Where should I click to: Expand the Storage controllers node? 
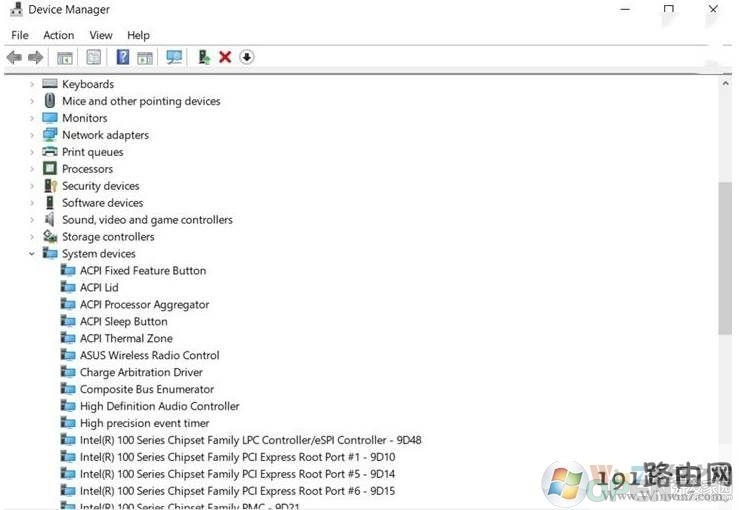coord(32,237)
